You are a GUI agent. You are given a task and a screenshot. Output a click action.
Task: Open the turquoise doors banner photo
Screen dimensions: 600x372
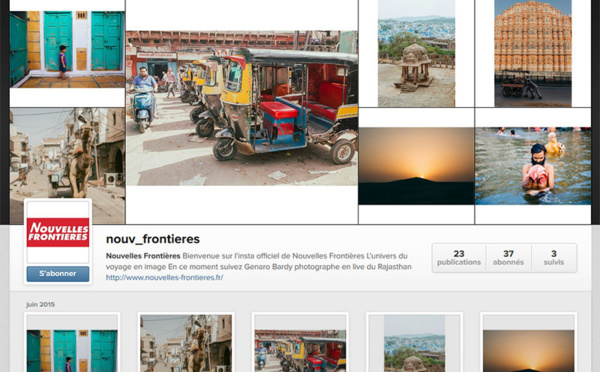pos(67,50)
